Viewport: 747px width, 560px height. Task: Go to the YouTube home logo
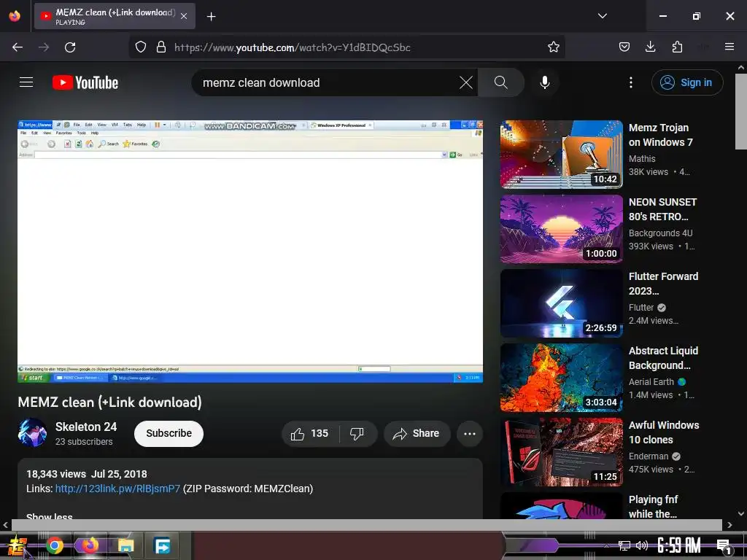(x=85, y=82)
